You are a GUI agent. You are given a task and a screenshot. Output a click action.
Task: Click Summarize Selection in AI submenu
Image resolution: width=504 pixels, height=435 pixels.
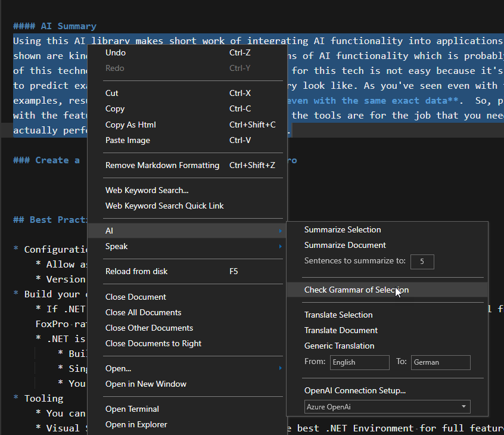tap(343, 229)
